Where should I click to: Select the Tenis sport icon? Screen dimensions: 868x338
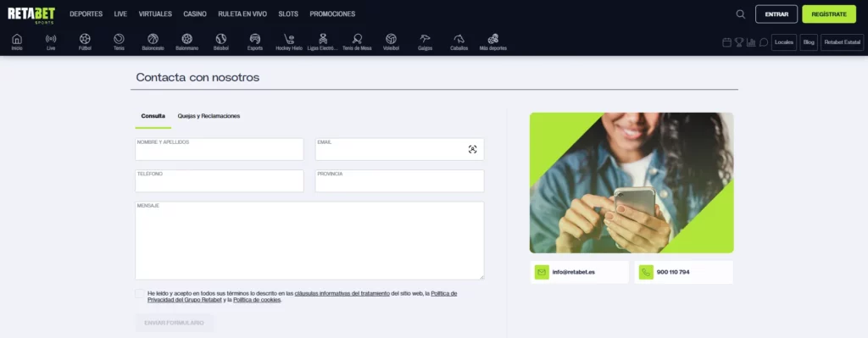[x=119, y=39]
